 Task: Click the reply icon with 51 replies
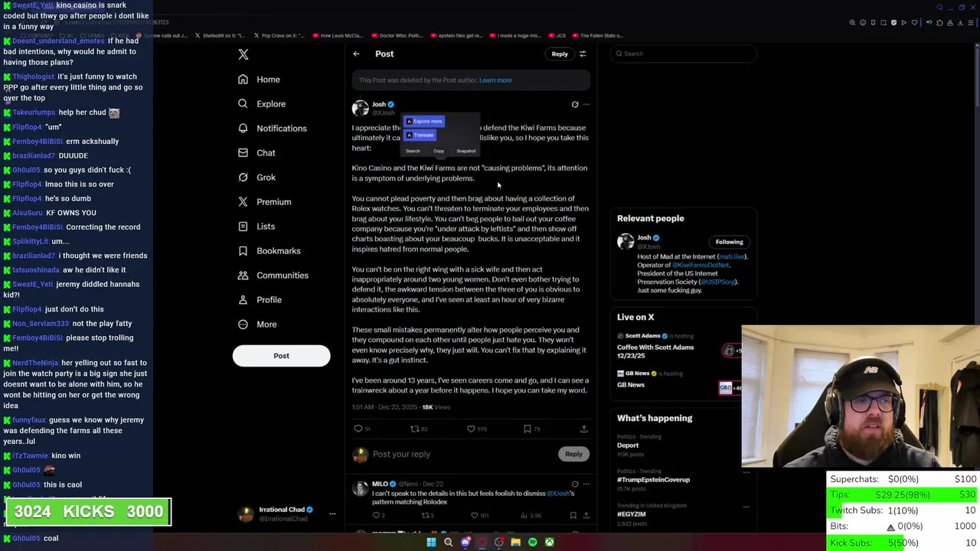click(x=362, y=429)
